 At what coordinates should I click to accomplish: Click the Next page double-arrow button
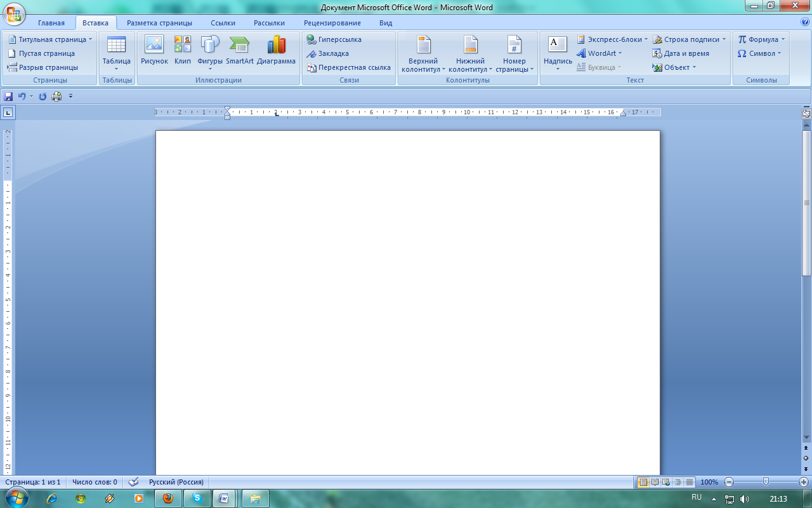[x=806, y=468]
